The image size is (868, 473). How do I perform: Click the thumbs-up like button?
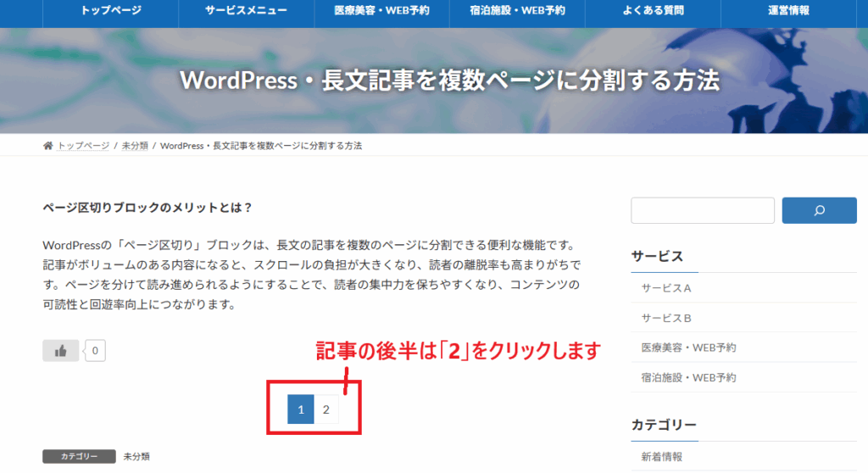pyautogui.click(x=61, y=351)
